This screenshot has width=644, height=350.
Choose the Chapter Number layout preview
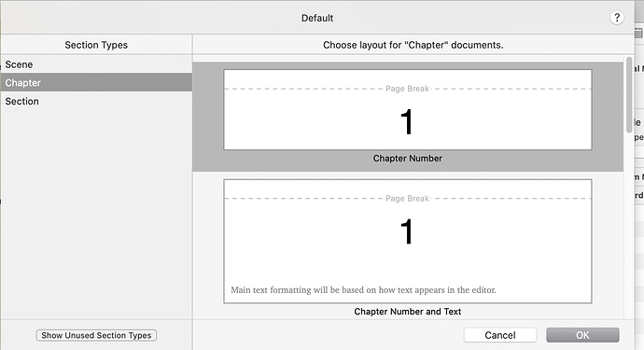click(x=408, y=110)
